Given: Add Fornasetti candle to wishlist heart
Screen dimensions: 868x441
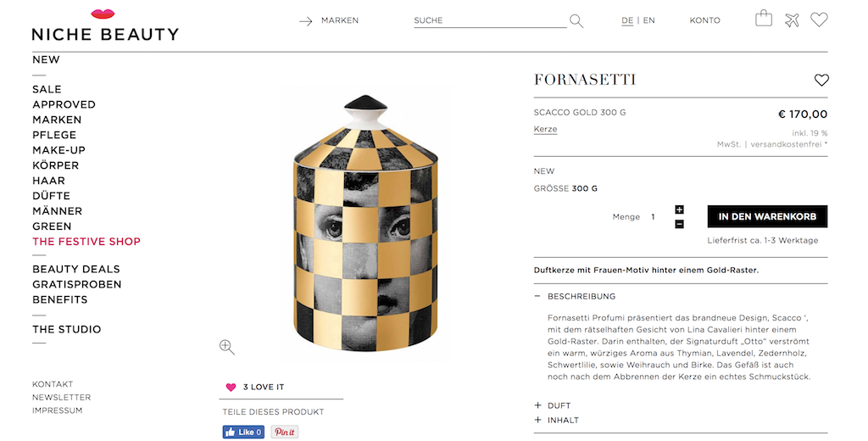Looking at the screenshot, I should pos(821,80).
